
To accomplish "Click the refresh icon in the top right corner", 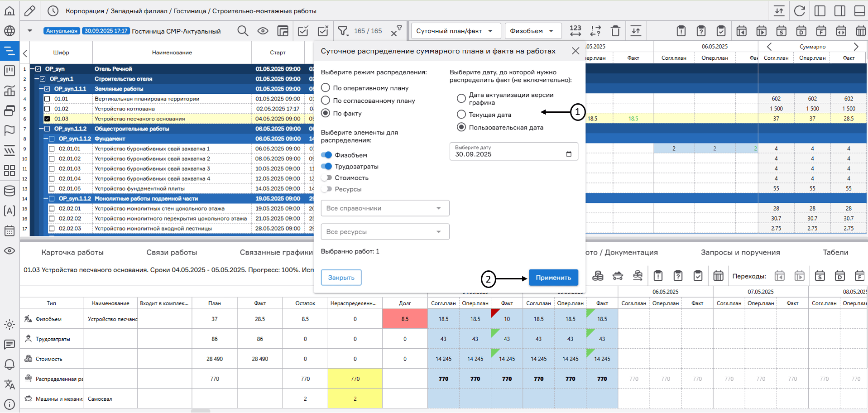I will (800, 10).
